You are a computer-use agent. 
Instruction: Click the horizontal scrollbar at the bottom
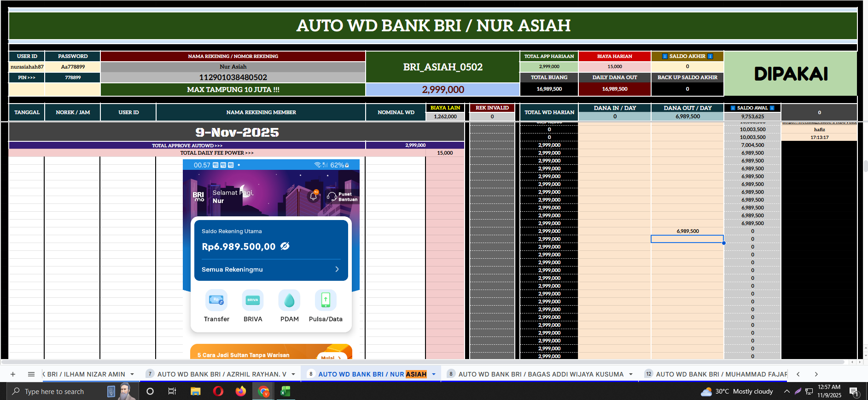coord(423,362)
